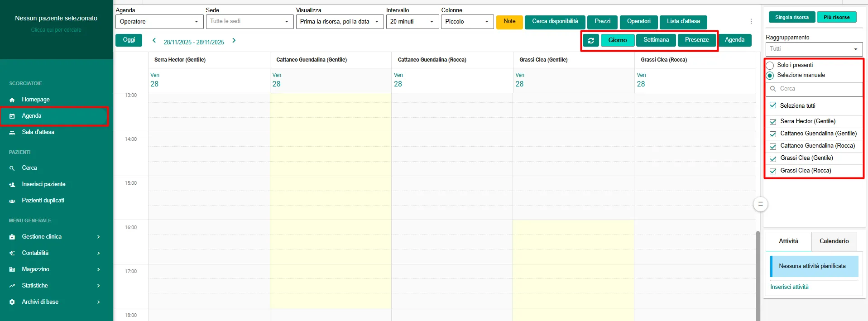Click the Inserisci attività link

pos(789,287)
